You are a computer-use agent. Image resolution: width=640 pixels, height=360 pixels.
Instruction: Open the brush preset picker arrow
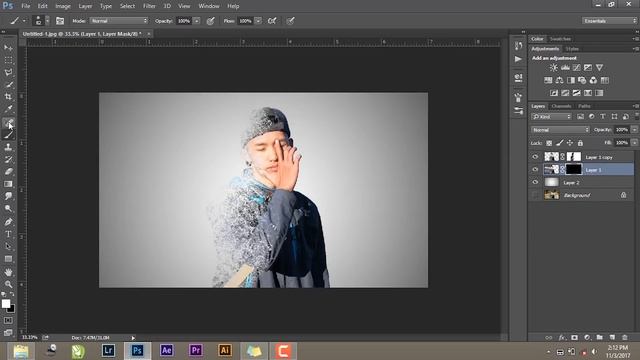tap(47, 21)
